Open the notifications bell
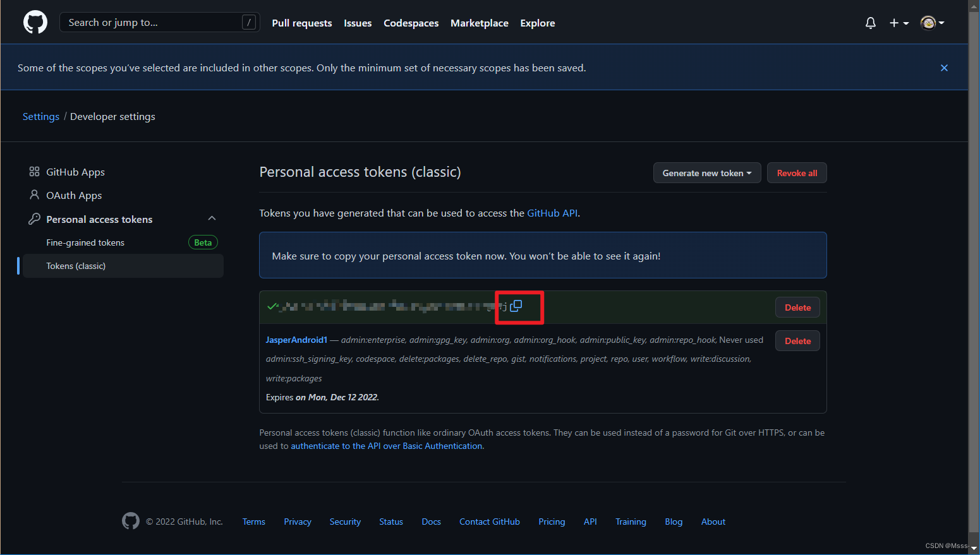The width and height of the screenshot is (980, 555). point(871,23)
